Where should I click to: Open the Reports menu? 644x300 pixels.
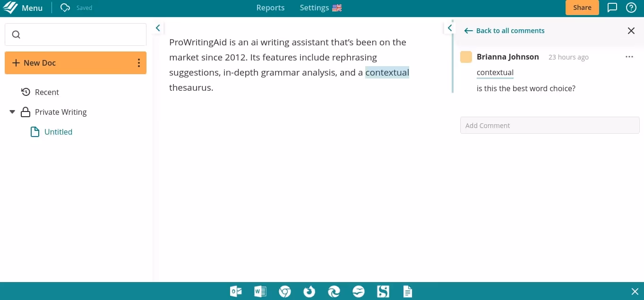click(x=270, y=8)
